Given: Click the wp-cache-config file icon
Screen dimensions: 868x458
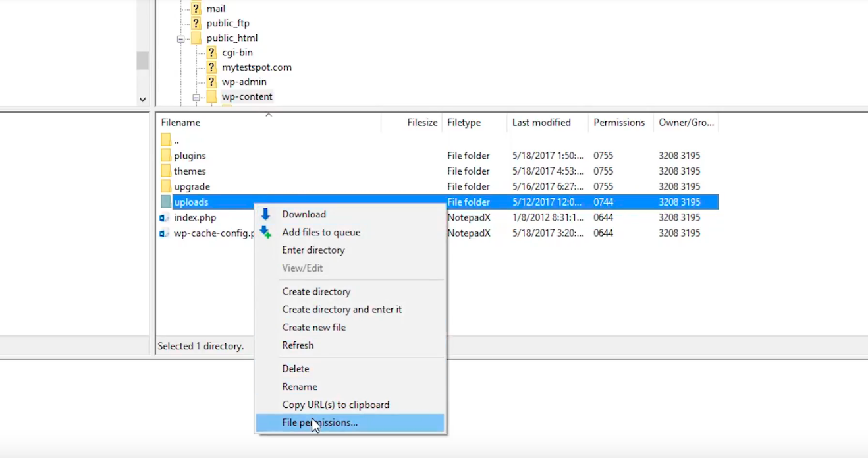Looking at the screenshot, I should (x=165, y=233).
